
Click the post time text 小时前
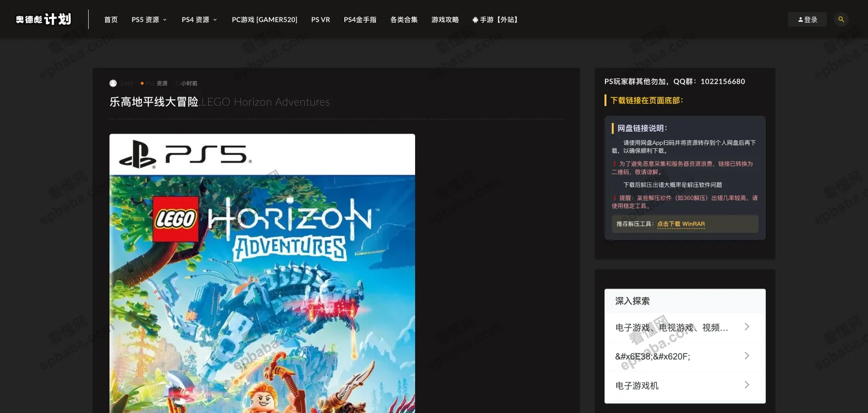(x=186, y=83)
